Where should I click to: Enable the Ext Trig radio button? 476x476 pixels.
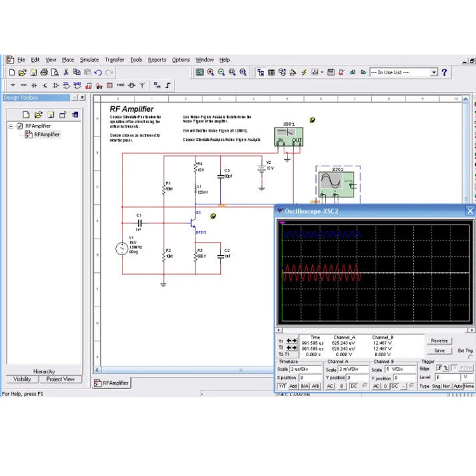[x=470, y=357]
